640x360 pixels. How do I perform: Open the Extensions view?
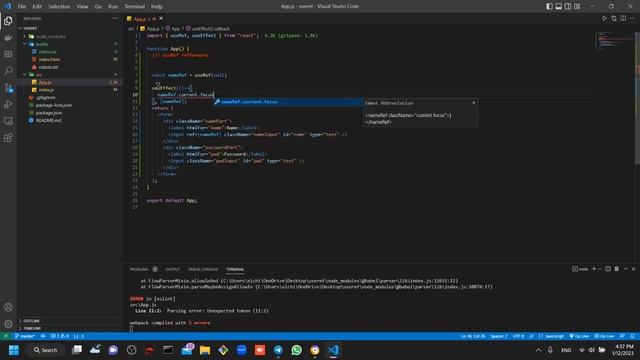coord(8,138)
